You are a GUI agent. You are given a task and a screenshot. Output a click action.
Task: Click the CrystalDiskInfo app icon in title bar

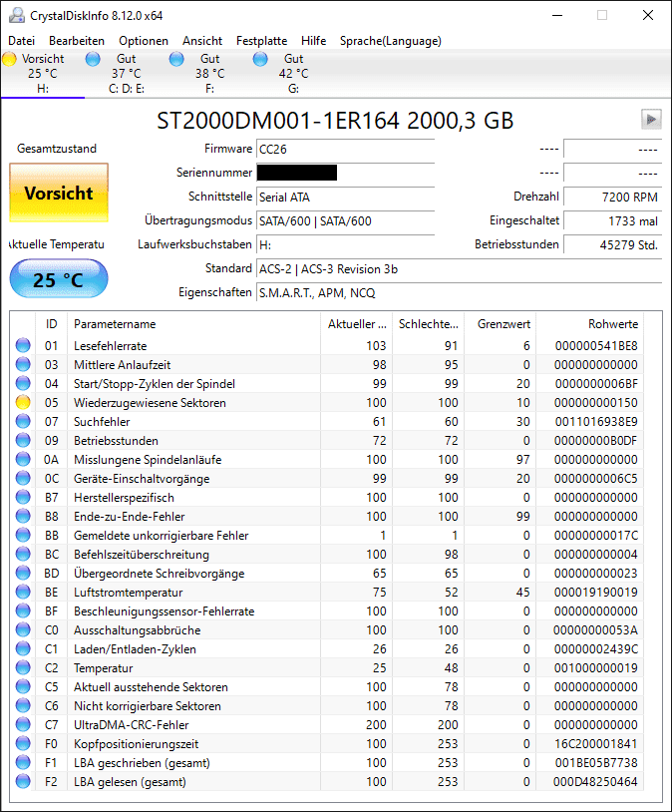point(17,16)
